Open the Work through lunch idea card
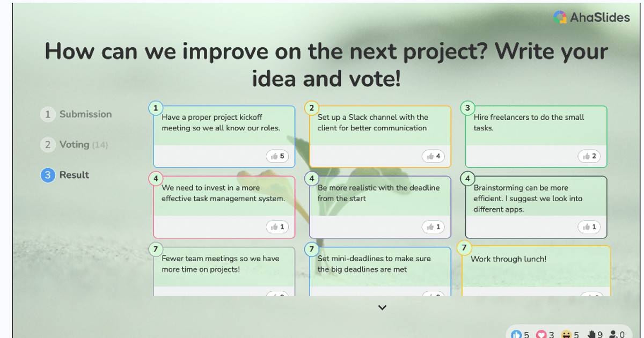The width and height of the screenshot is (644, 338). (x=536, y=271)
